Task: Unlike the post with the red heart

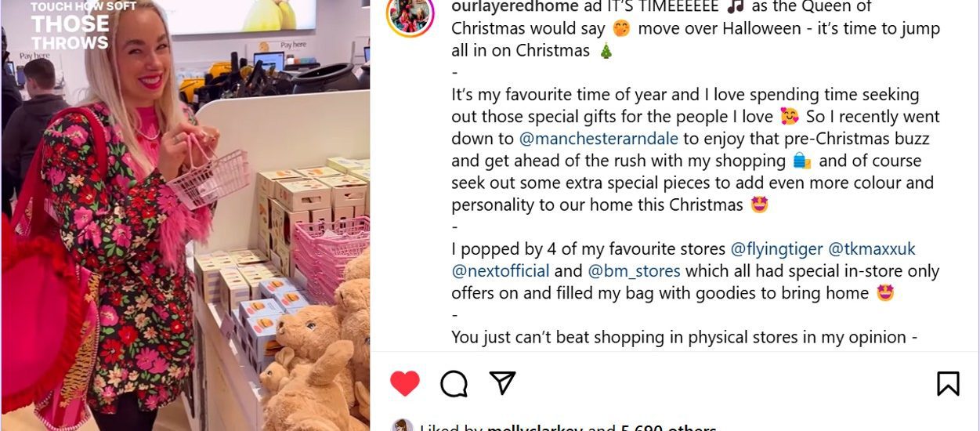Action: click(x=405, y=383)
